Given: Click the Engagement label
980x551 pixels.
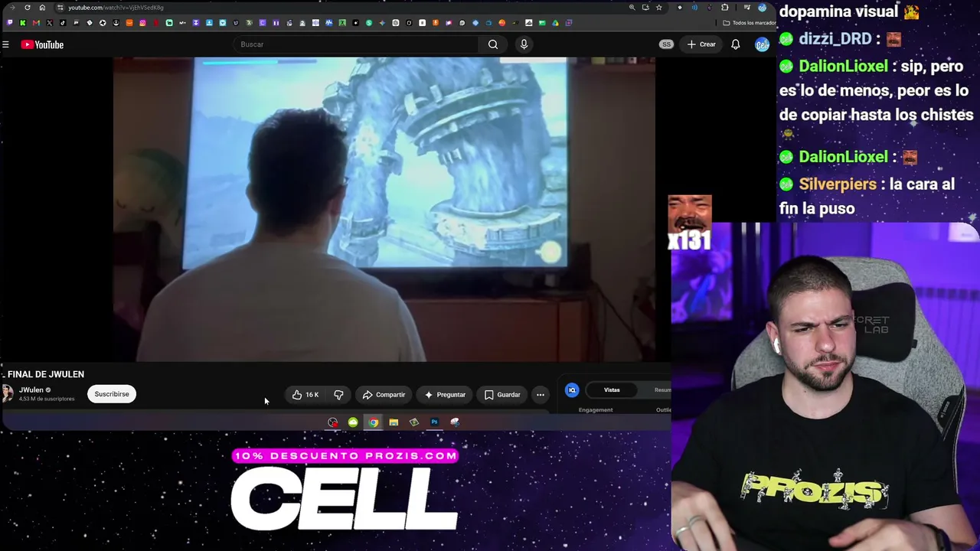Looking at the screenshot, I should coord(596,410).
